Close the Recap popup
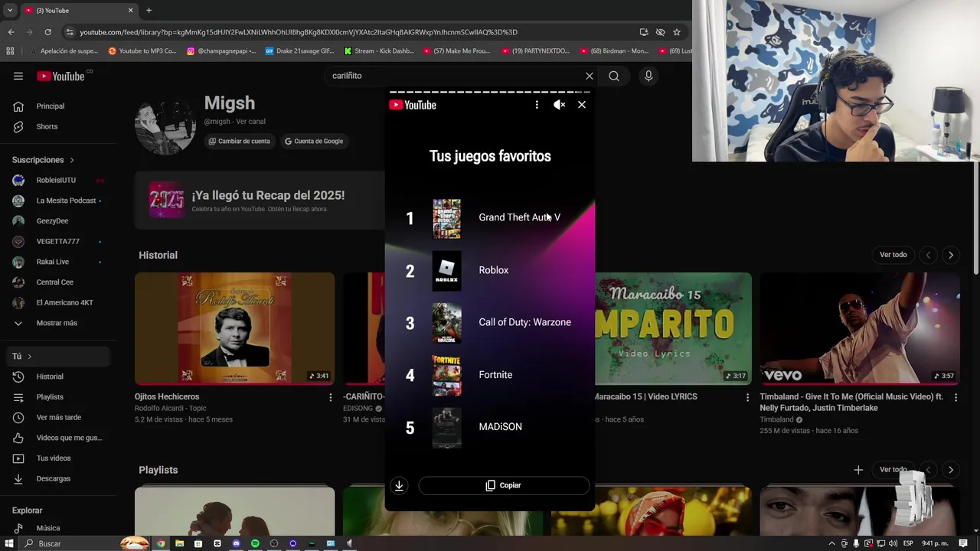The height and width of the screenshot is (551, 980). click(x=582, y=105)
